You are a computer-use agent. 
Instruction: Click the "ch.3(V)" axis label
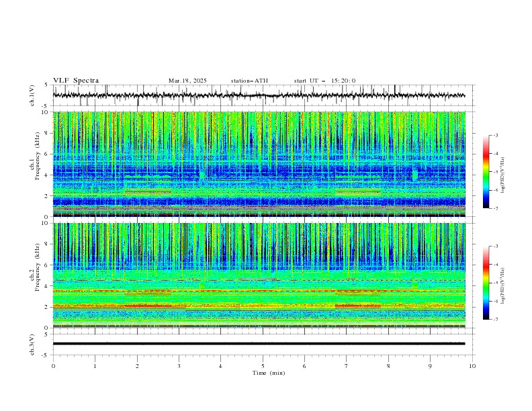(x=32, y=345)
